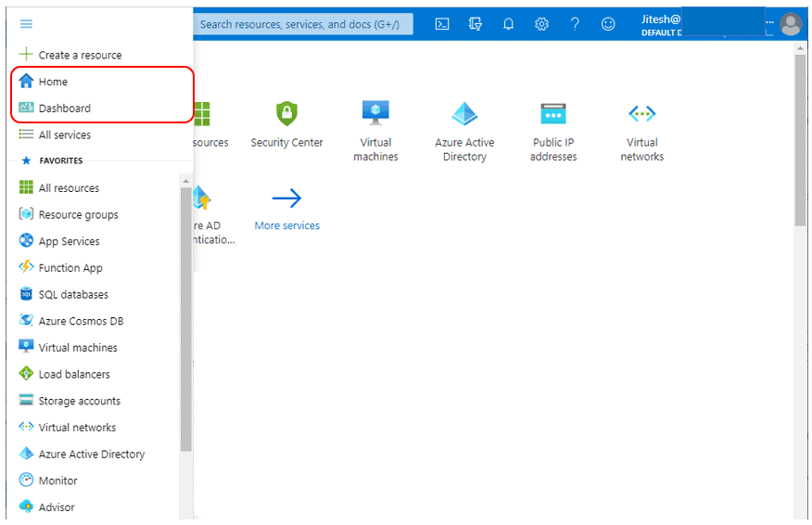
Task: Open the Feedback smiley icon
Action: pyautogui.click(x=608, y=24)
